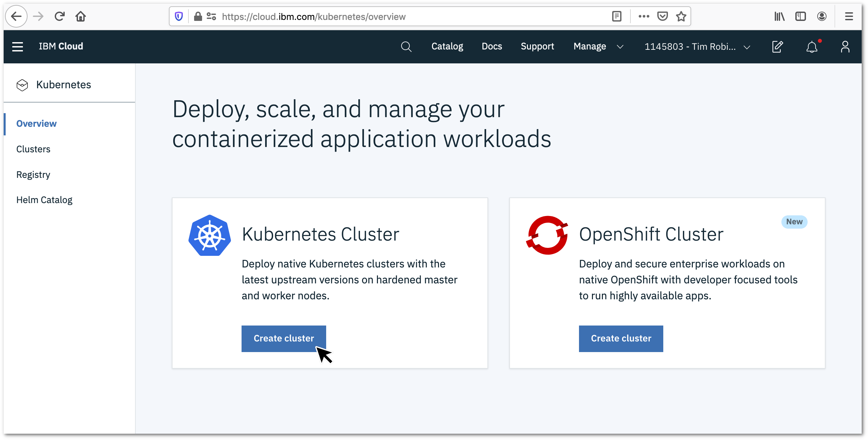This screenshot has width=868, height=440.
Task: Open Docs from top navigation
Action: (x=492, y=46)
